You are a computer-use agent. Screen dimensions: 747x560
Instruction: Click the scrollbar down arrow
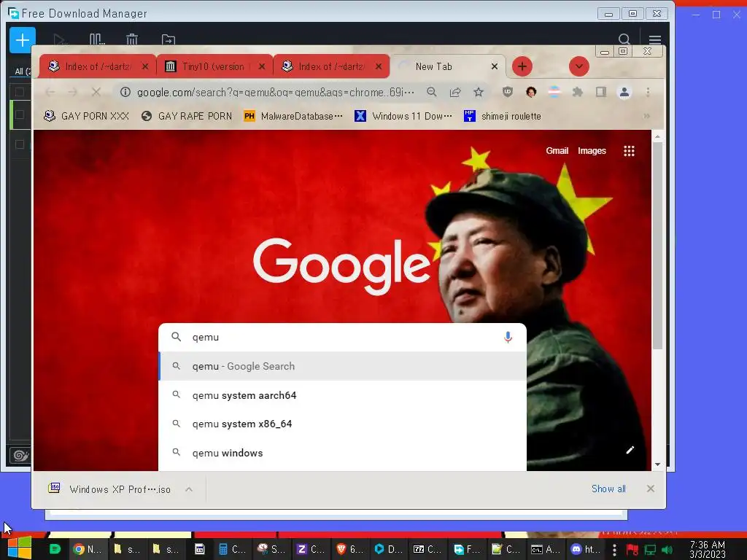(x=657, y=464)
